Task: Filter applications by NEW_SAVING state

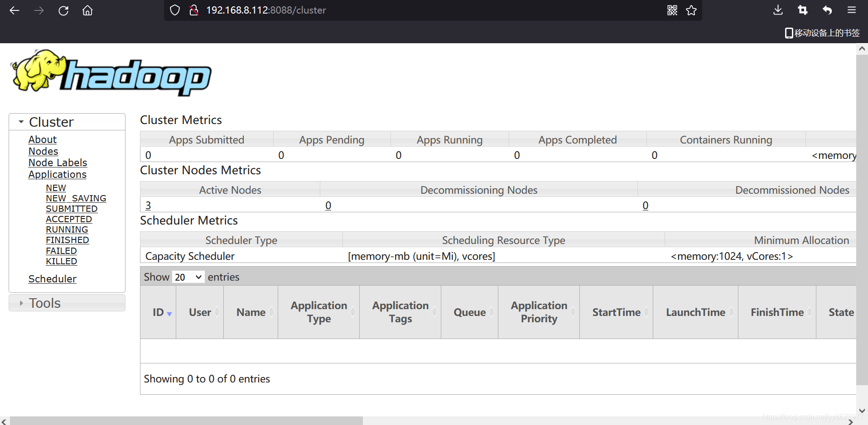Action: click(x=76, y=198)
